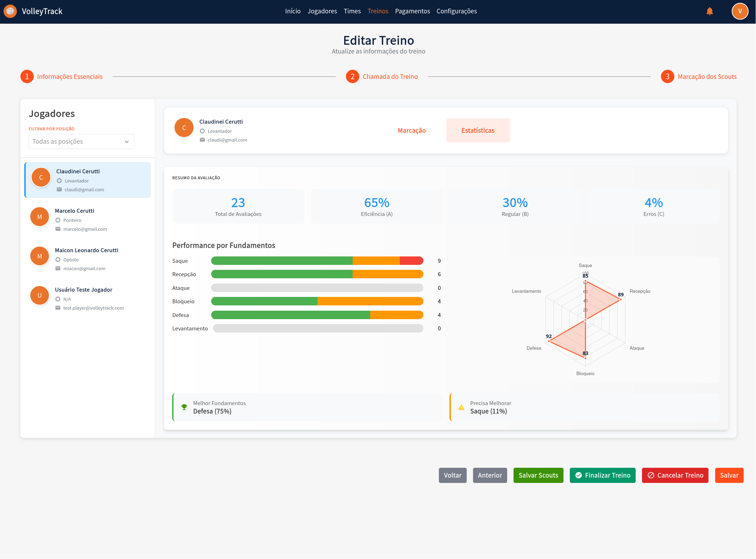Click the checkmark icon on Finalizar Treino
Screen dimensions: 756x559
578,475
